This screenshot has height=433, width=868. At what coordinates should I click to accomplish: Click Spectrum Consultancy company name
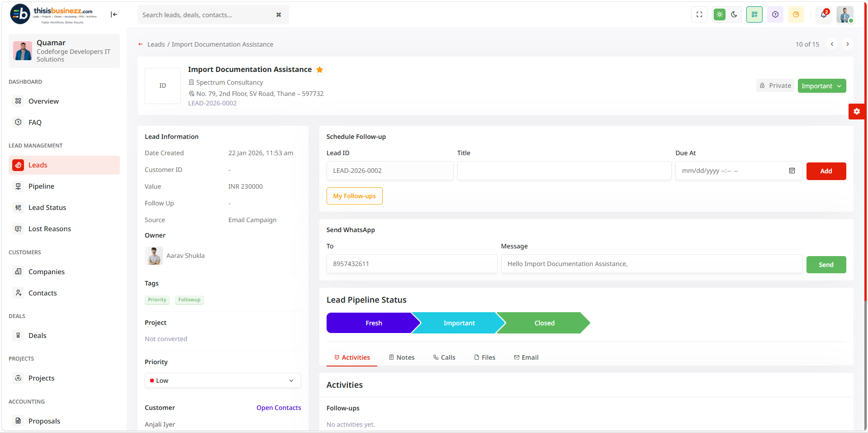pos(229,82)
